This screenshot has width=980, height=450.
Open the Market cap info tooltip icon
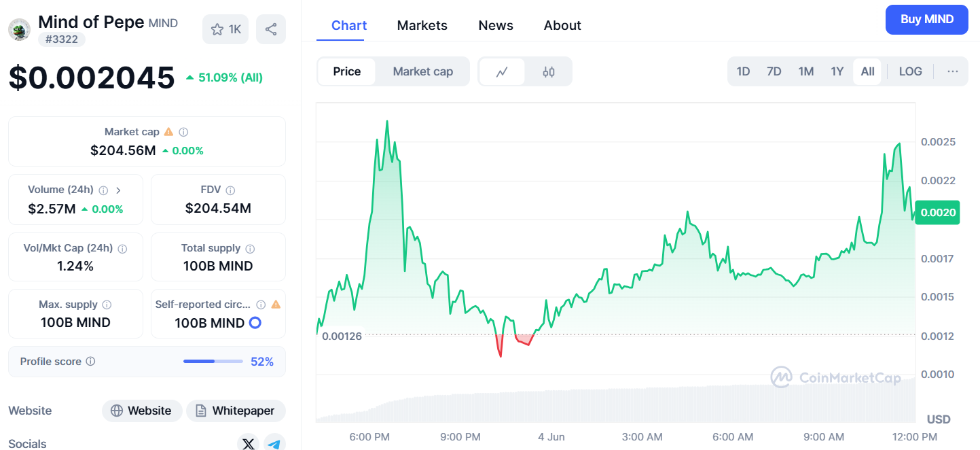[183, 132]
